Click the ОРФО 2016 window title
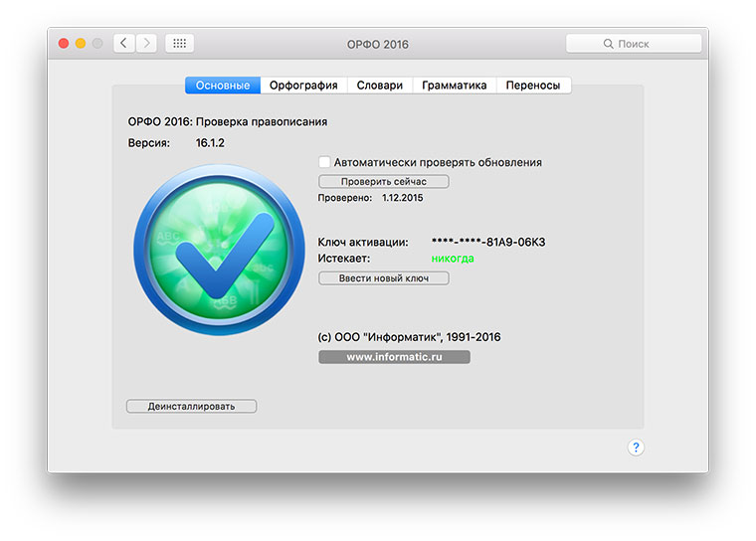Viewport: 756px width, 541px height. tap(378, 45)
